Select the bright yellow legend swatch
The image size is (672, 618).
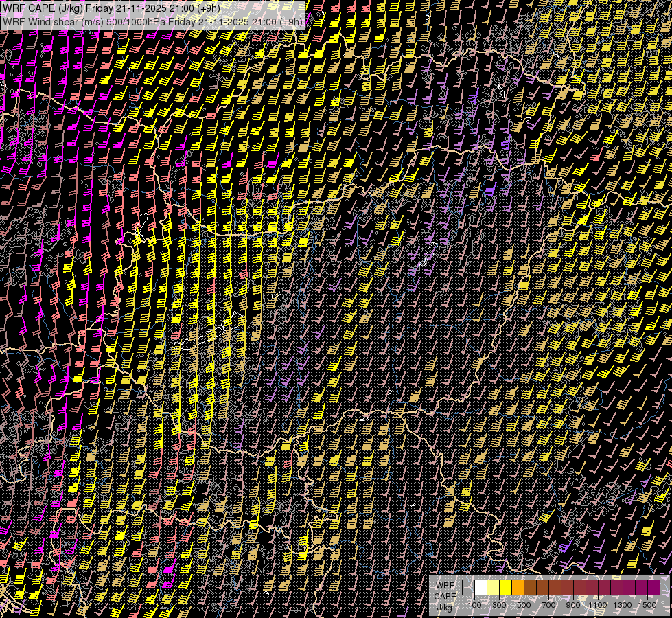(x=506, y=588)
